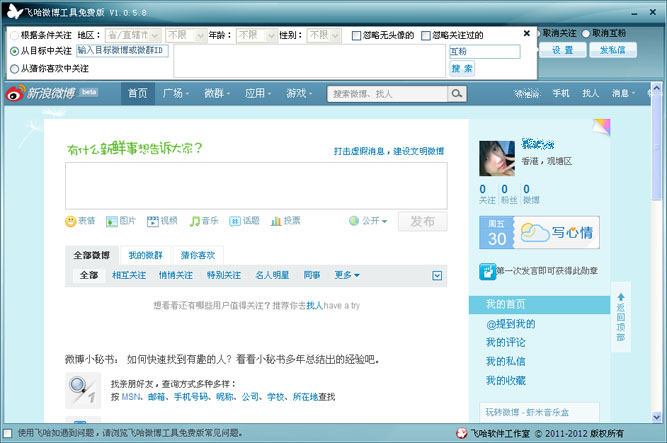Viewport: 667px width, 443px height.
Task: Go to 首页 home tab
Action: pos(138,93)
